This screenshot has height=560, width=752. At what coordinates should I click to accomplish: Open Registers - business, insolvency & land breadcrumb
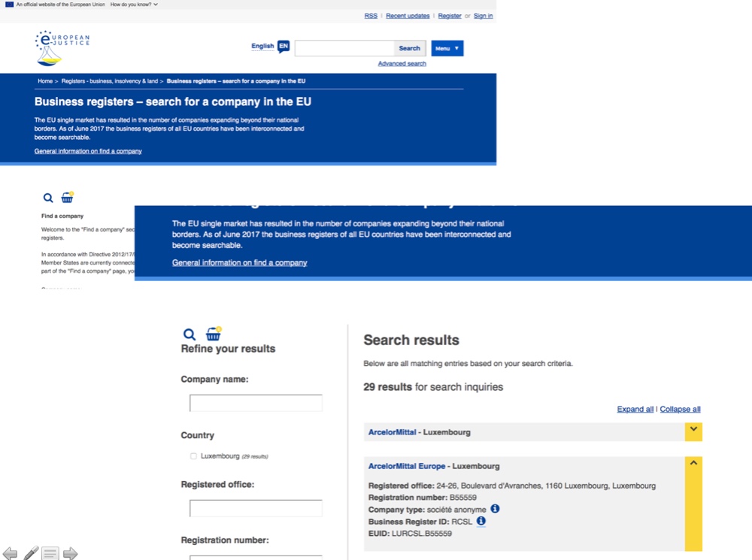[109, 81]
